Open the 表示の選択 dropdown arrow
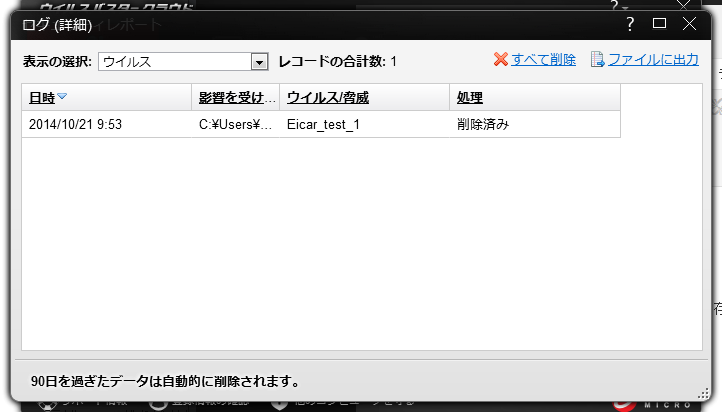 point(259,62)
